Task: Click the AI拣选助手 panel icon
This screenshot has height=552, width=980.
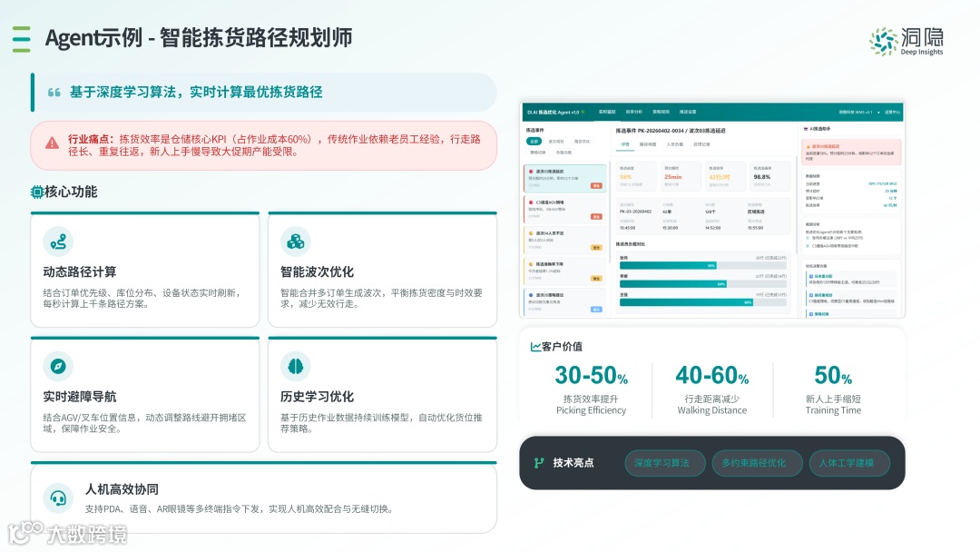Action: click(806, 129)
